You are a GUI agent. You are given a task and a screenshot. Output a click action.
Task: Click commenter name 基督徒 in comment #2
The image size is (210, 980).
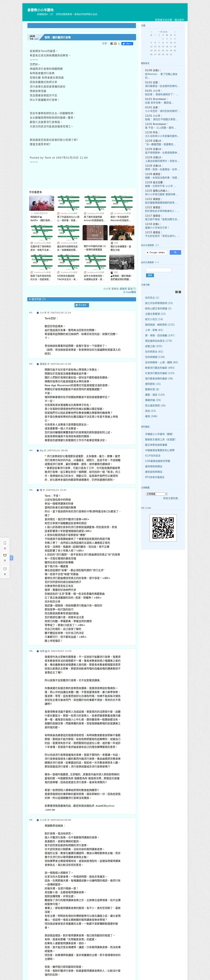(x=43, y=364)
